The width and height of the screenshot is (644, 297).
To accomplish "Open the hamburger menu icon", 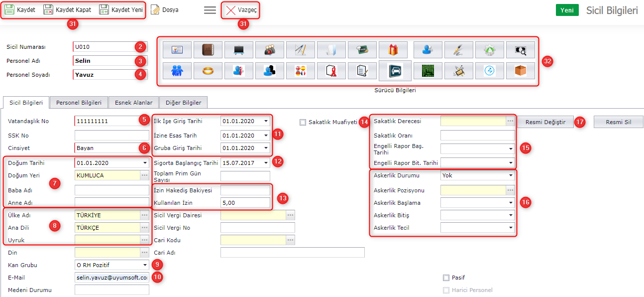I will pyautogui.click(x=210, y=10).
